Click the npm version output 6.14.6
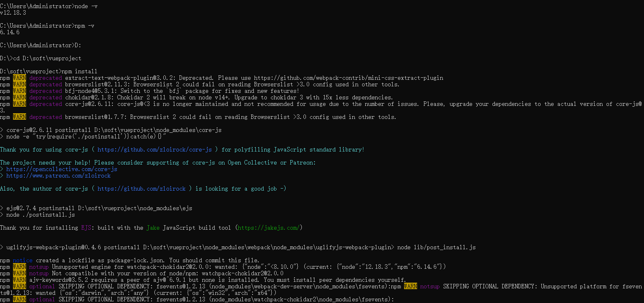This screenshot has height=303, width=644. pos(10,32)
